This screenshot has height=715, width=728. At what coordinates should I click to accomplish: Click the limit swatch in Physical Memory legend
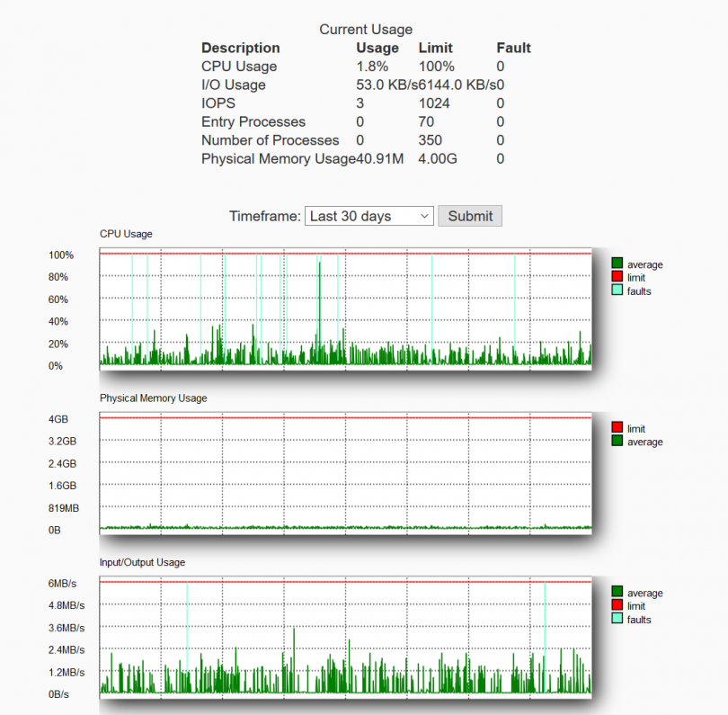tap(617, 428)
